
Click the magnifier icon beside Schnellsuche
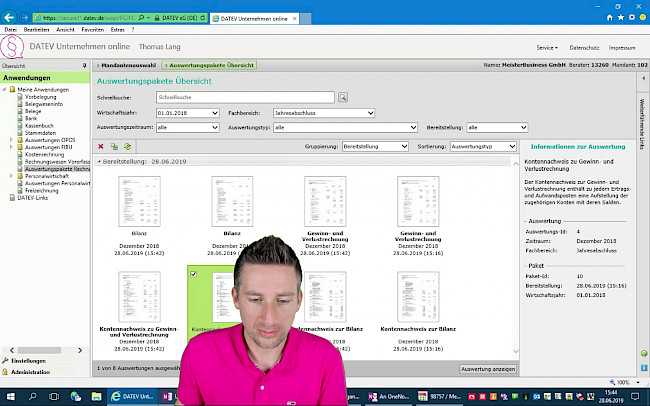pyautogui.click(x=342, y=97)
